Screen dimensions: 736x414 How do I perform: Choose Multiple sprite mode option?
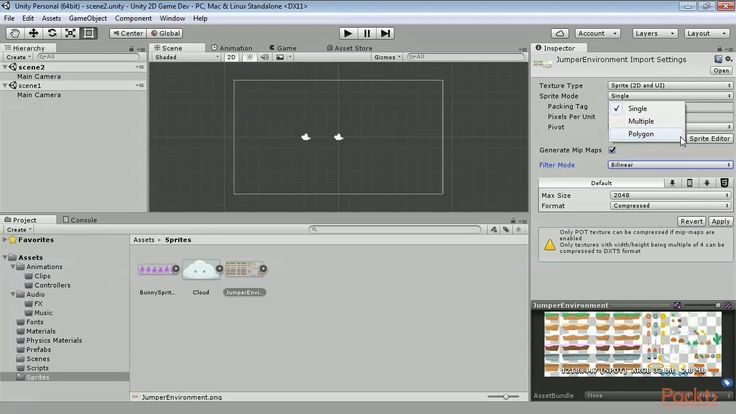647,121
